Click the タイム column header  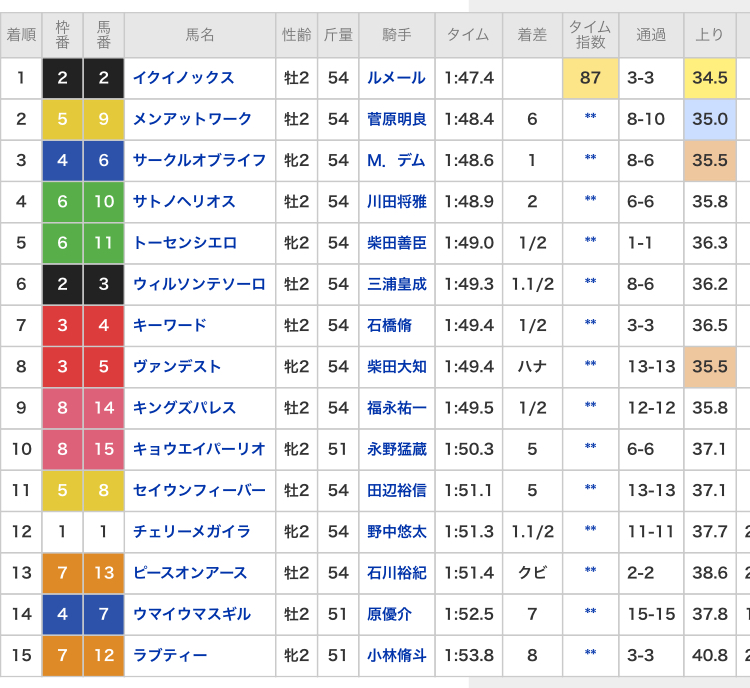[467, 35]
